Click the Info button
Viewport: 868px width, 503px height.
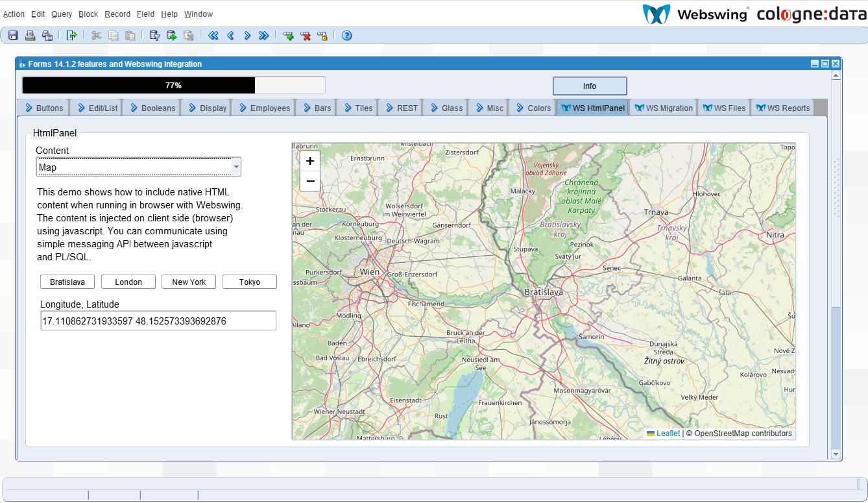tap(589, 86)
